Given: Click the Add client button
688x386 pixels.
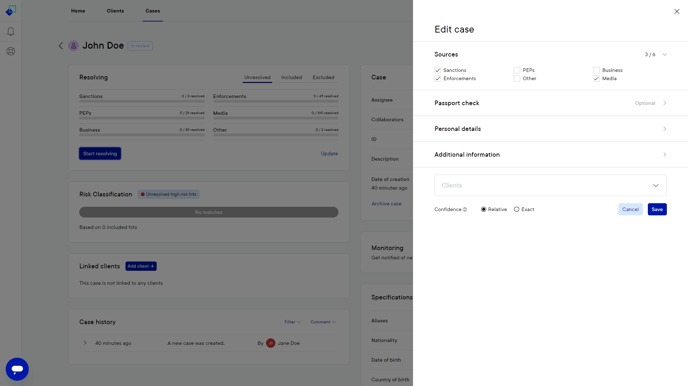Looking at the screenshot, I should click(x=141, y=266).
